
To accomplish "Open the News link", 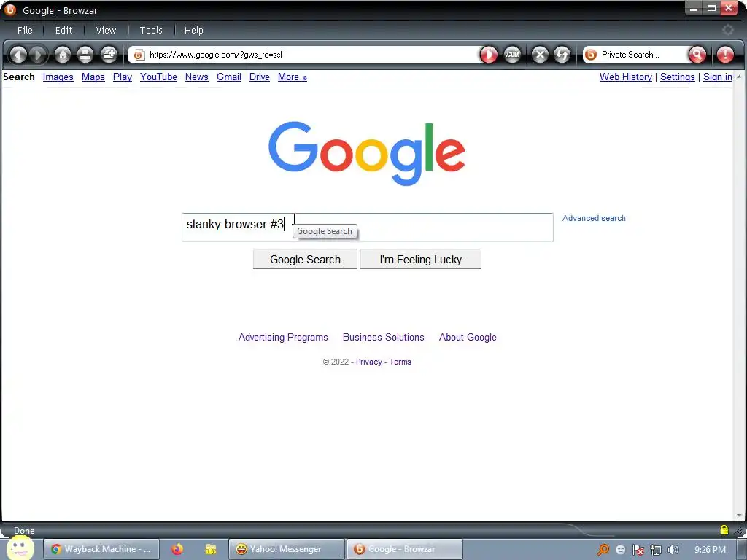I will click(x=197, y=77).
